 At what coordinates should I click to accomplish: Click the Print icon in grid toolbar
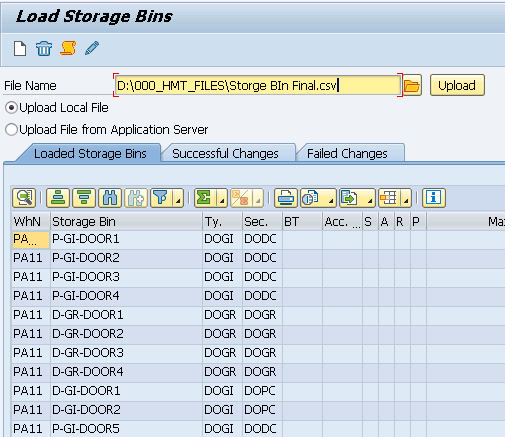(286, 198)
